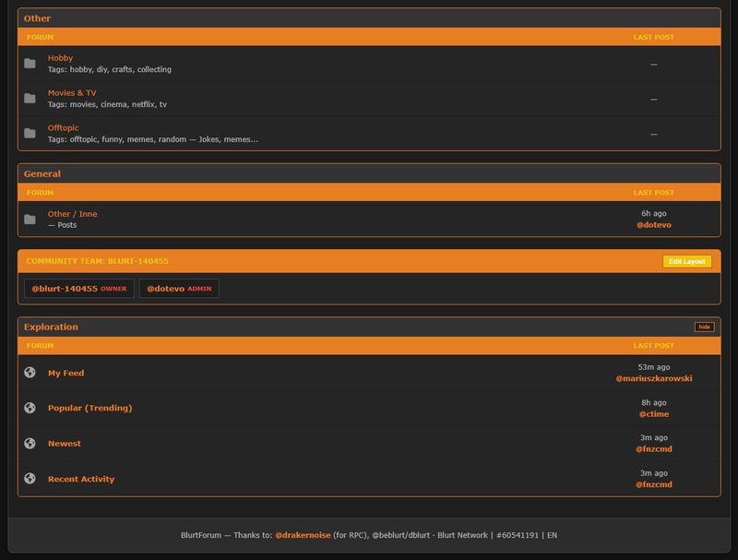Open the Movies & TV forum
This screenshot has height=560, width=738.
72,92
